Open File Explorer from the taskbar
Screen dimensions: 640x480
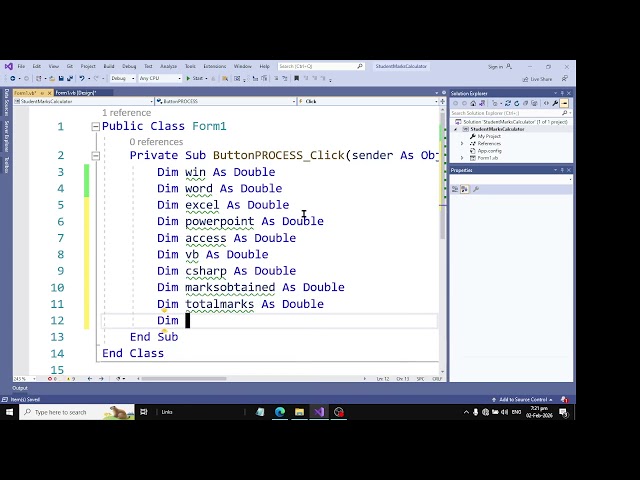300,412
